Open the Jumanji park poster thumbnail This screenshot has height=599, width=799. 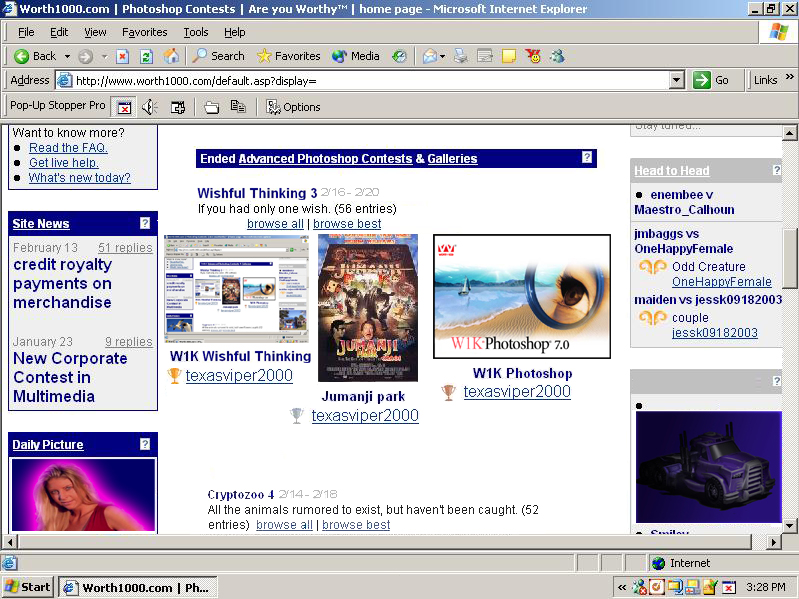point(368,308)
